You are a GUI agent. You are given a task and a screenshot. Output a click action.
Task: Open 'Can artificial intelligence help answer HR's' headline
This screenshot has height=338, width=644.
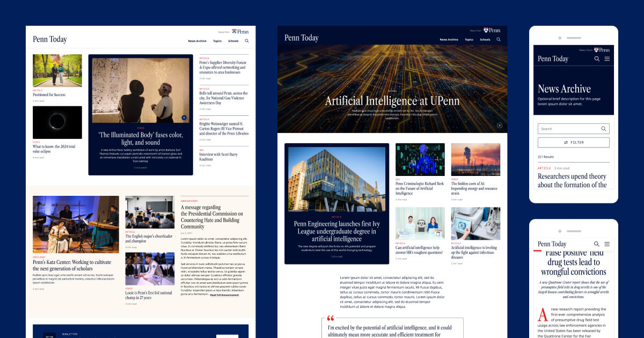(420, 251)
